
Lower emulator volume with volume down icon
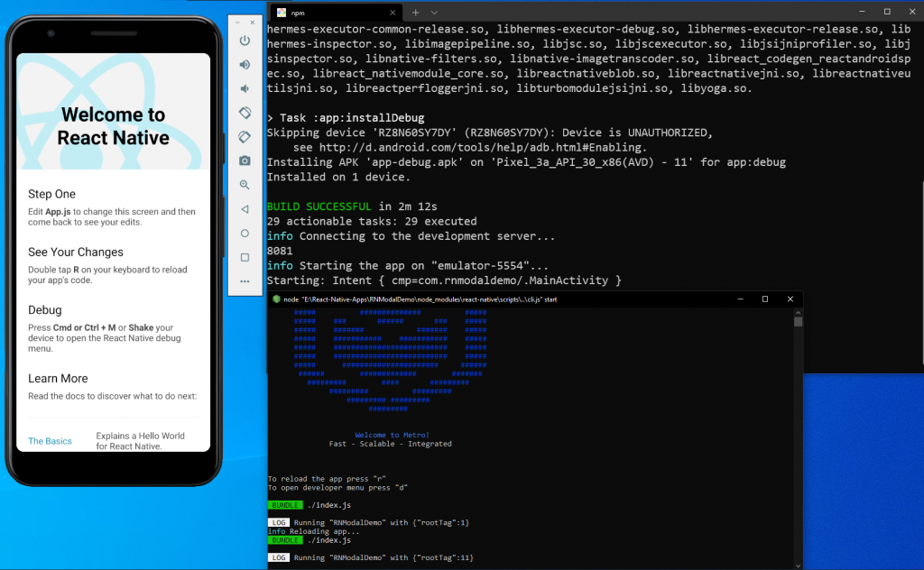245,89
